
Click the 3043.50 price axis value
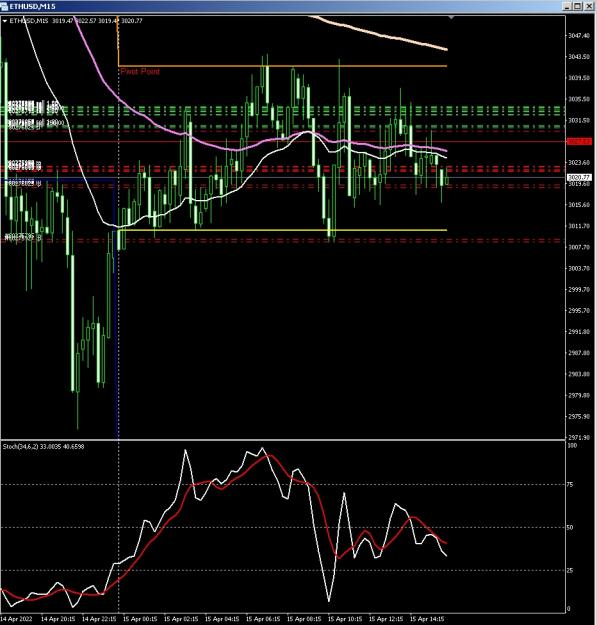tap(579, 57)
